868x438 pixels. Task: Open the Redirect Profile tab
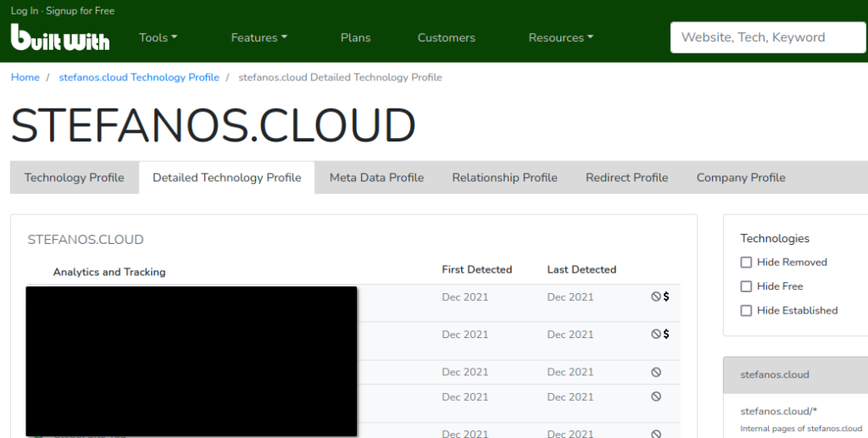[x=627, y=178]
